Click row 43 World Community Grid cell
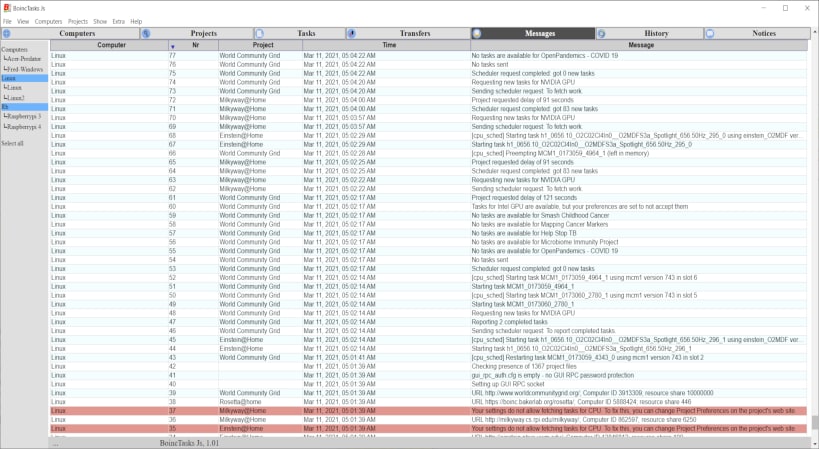Viewport: 819px width, 449px height. click(250, 358)
